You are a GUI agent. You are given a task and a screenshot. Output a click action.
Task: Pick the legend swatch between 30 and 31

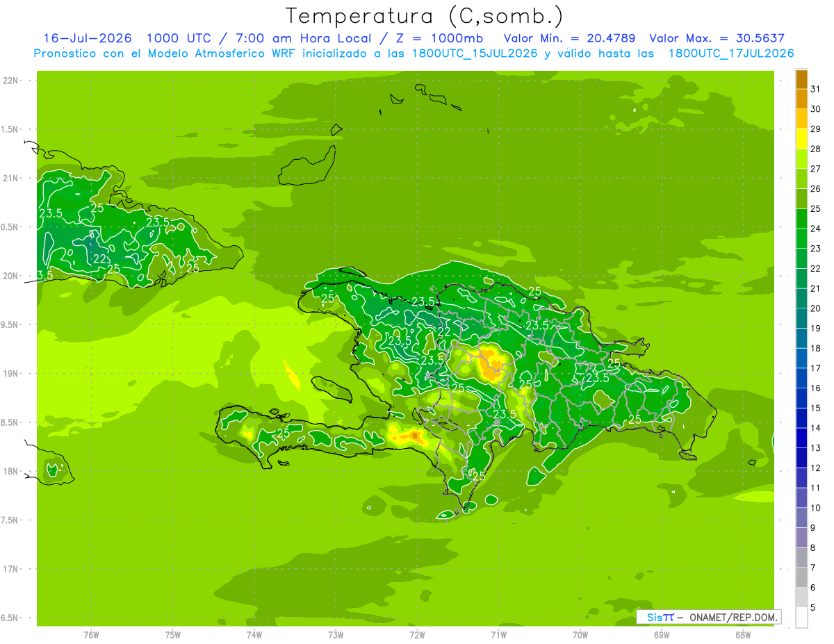[801, 99]
